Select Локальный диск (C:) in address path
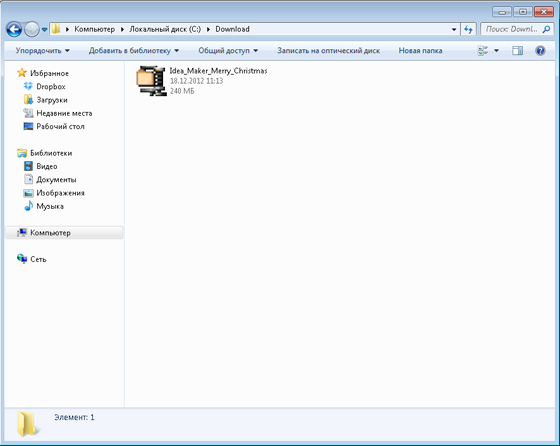The width and height of the screenshot is (560, 446). pos(165,29)
